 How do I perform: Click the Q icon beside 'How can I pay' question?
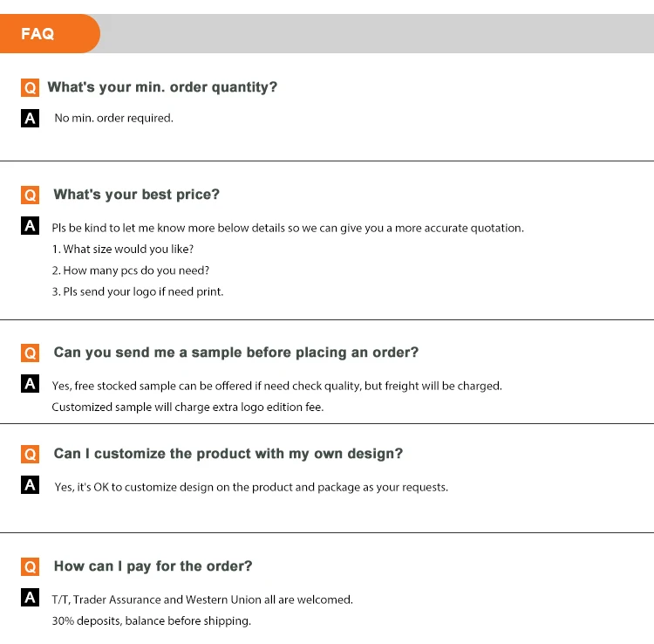click(x=31, y=567)
